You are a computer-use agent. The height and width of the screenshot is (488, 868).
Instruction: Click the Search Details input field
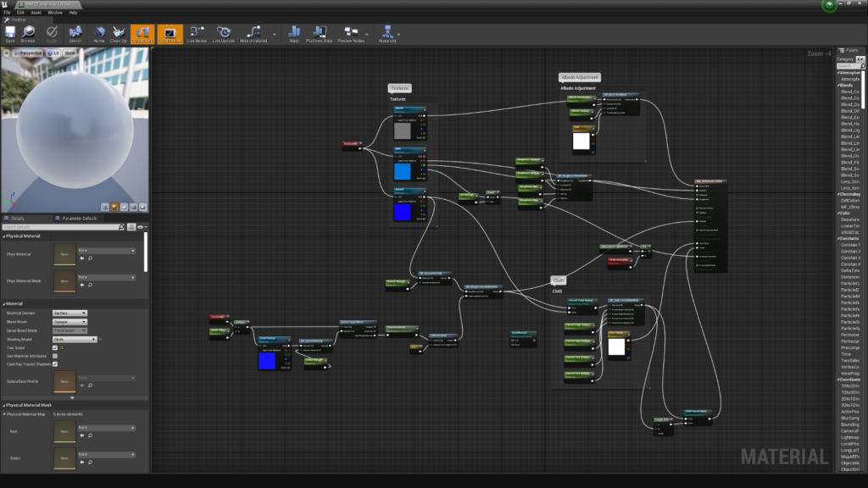pyautogui.click(x=59, y=227)
